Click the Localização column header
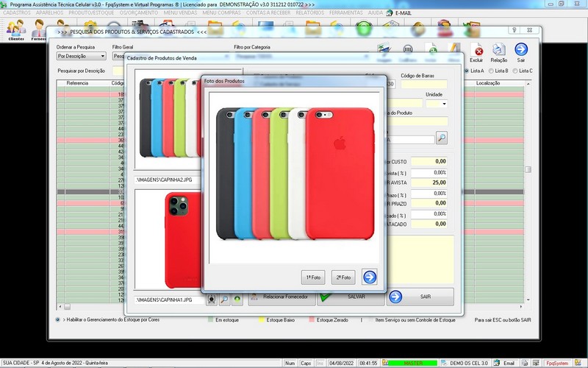This screenshot has height=368, width=588. [x=488, y=83]
